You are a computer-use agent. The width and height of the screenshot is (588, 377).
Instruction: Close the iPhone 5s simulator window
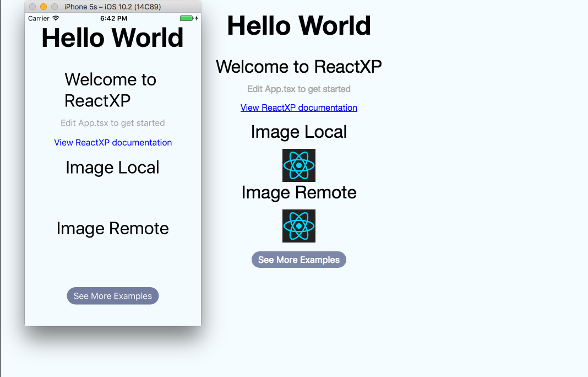click(32, 7)
